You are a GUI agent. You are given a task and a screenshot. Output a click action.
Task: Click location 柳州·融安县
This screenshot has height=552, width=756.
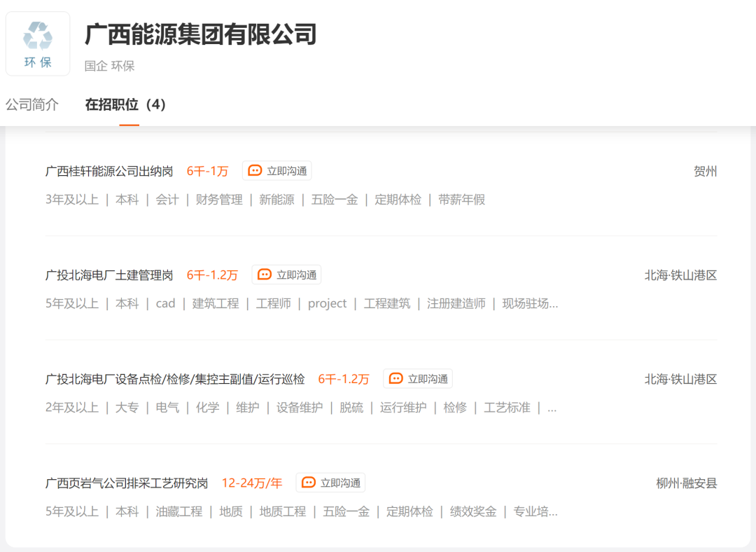(687, 483)
